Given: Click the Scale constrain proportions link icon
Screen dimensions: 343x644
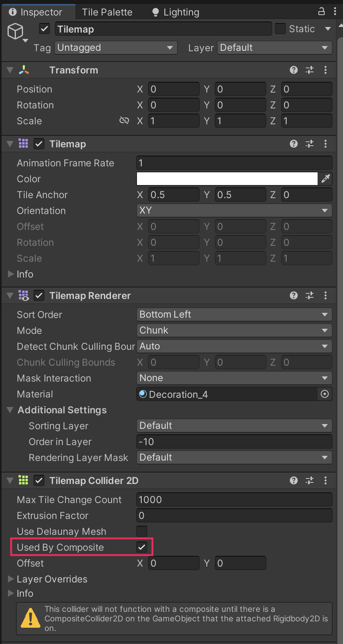Looking at the screenshot, I should pyautogui.click(x=124, y=121).
